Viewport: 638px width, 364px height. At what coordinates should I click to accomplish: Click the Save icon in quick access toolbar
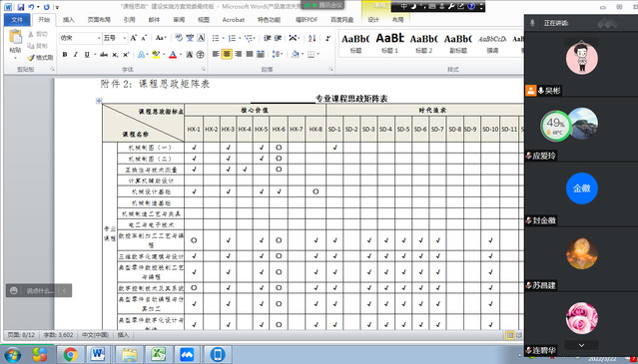(x=21, y=7)
